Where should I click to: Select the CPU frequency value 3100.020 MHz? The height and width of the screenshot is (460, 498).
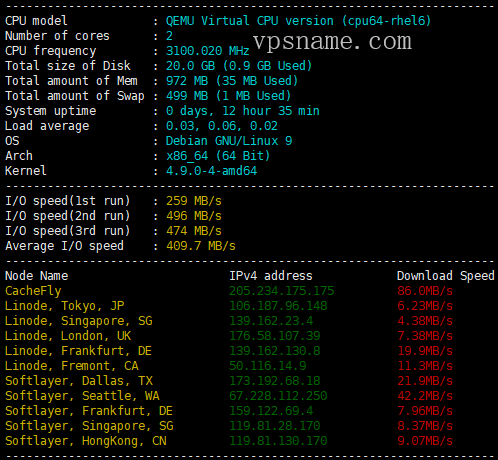pos(208,51)
